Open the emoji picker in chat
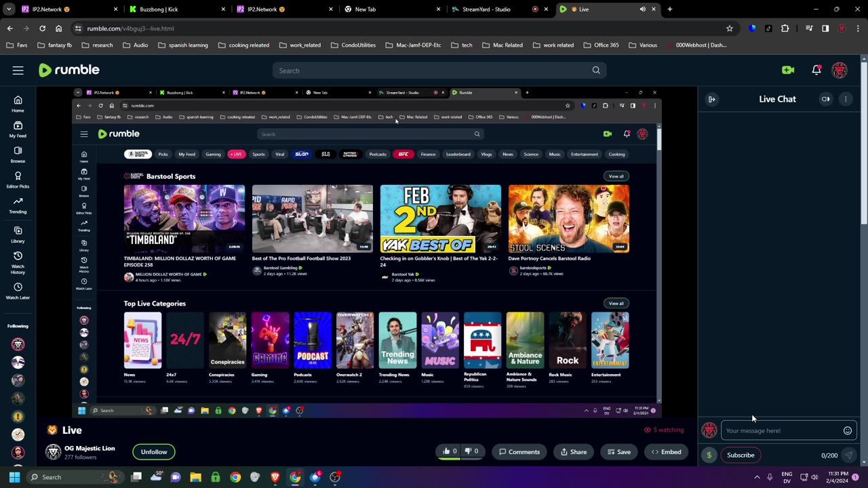This screenshot has width=868, height=488. [847, 430]
